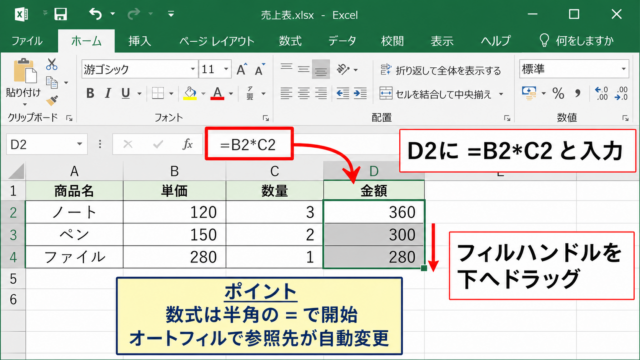Toggle underline formatting
Viewport: 640px width, 360px height.
(126, 93)
